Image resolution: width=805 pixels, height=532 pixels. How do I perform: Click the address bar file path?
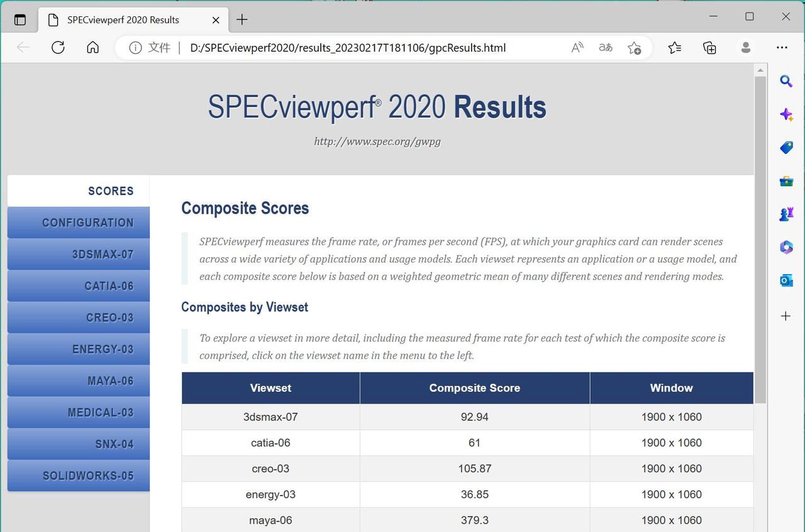pyautogui.click(x=348, y=48)
